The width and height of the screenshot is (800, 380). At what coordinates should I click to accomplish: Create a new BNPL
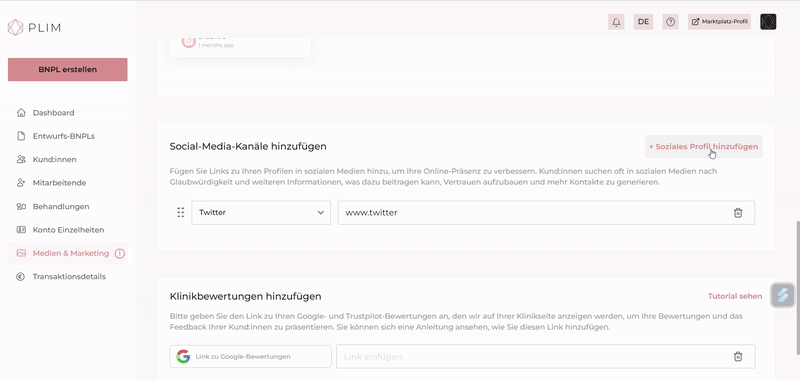click(x=67, y=69)
